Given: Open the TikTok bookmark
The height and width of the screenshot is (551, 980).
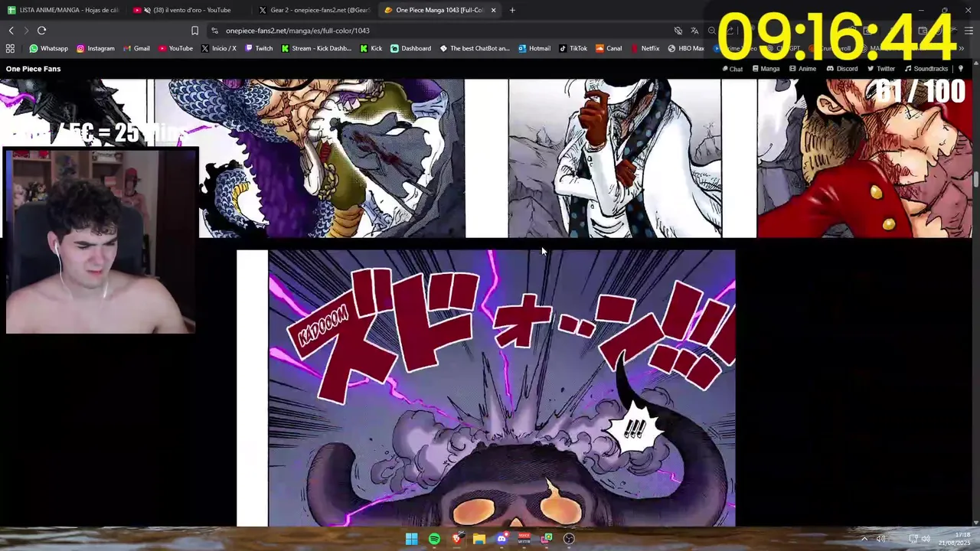Looking at the screenshot, I should click(573, 48).
